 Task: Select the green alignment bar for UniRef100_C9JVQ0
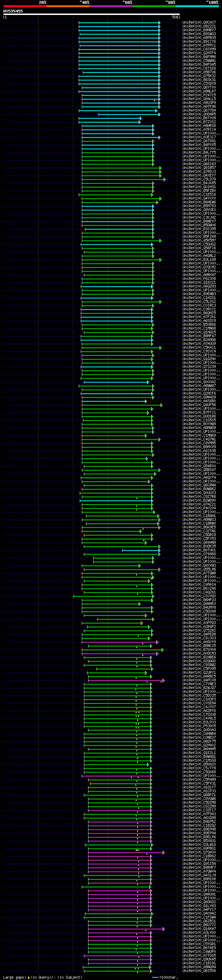(x=113, y=596)
